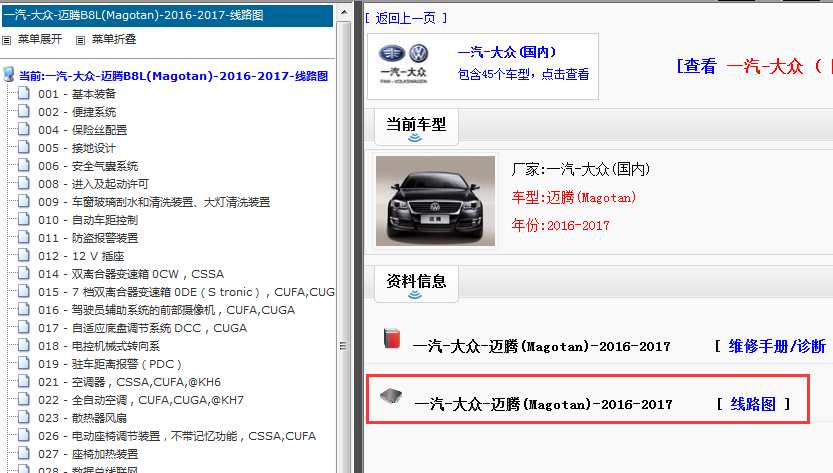Click the page icon for 012 - 12 V 插座
Screen dimensions: 833x473
tap(23, 256)
